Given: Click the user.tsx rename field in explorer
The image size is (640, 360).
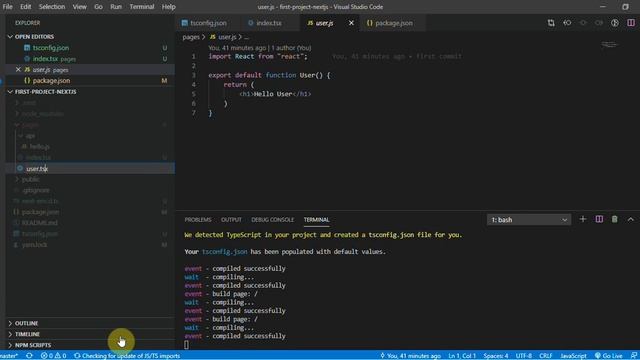Looking at the screenshot, I should [99, 168].
